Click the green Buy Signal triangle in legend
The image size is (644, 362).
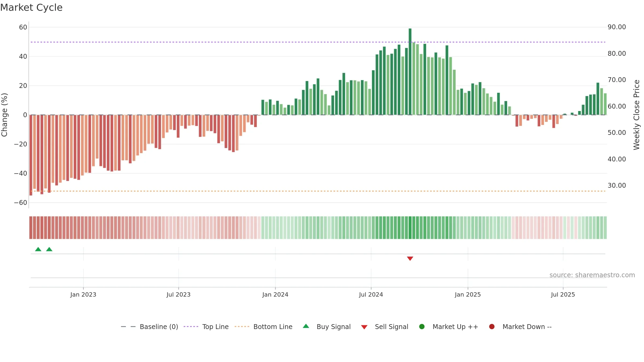306,326
